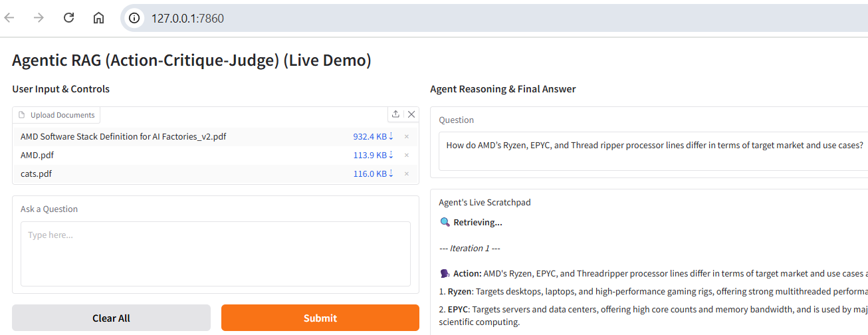
Task: Click the upload files icon in Upload Documents
Action: click(395, 114)
